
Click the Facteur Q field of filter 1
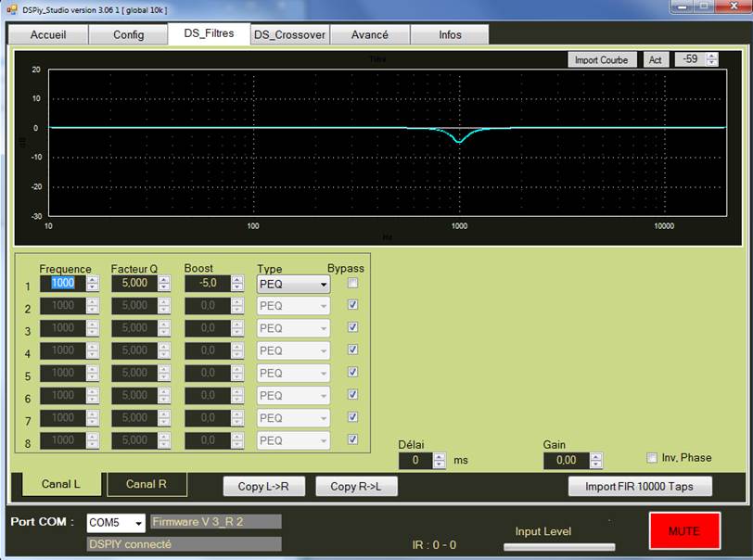click(135, 283)
